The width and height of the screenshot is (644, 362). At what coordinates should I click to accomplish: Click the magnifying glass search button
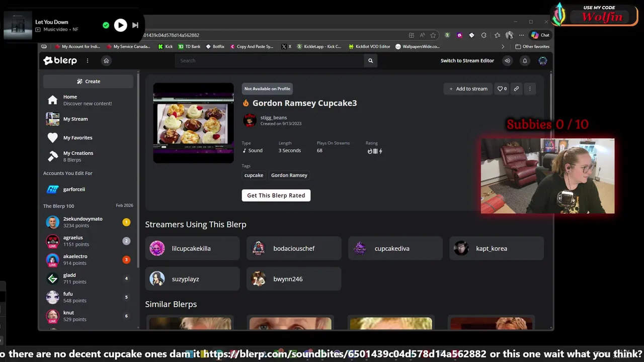(x=371, y=61)
